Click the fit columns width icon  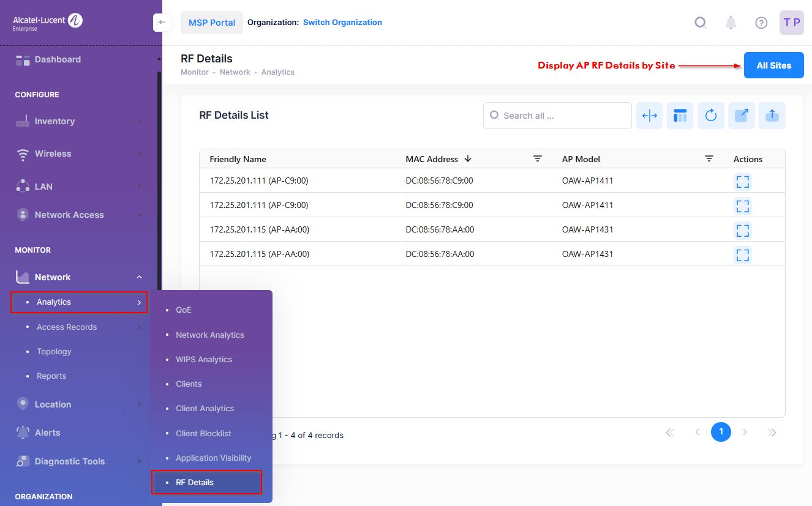(649, 116)
